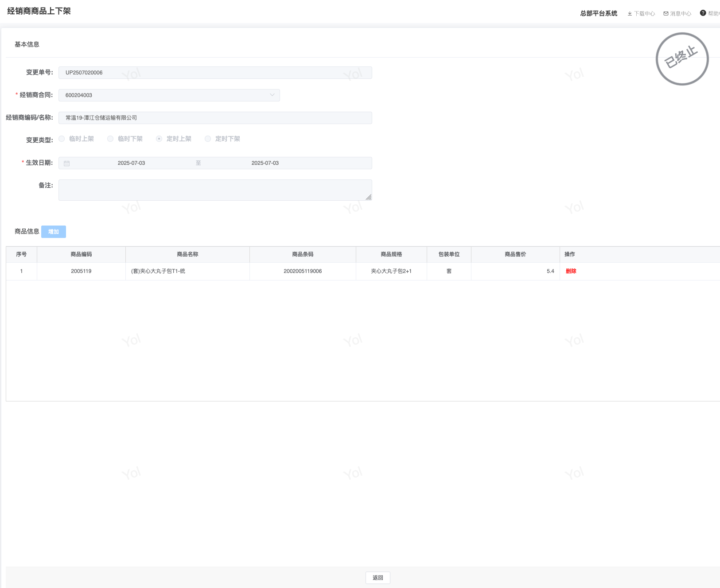
Task: Select the 临时上架 radio button
Action: (62, 139)
